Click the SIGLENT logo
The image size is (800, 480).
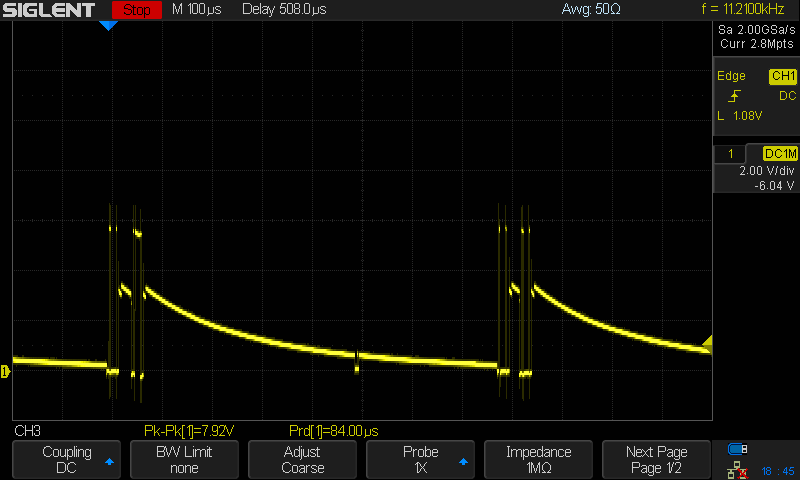(49, 10)
